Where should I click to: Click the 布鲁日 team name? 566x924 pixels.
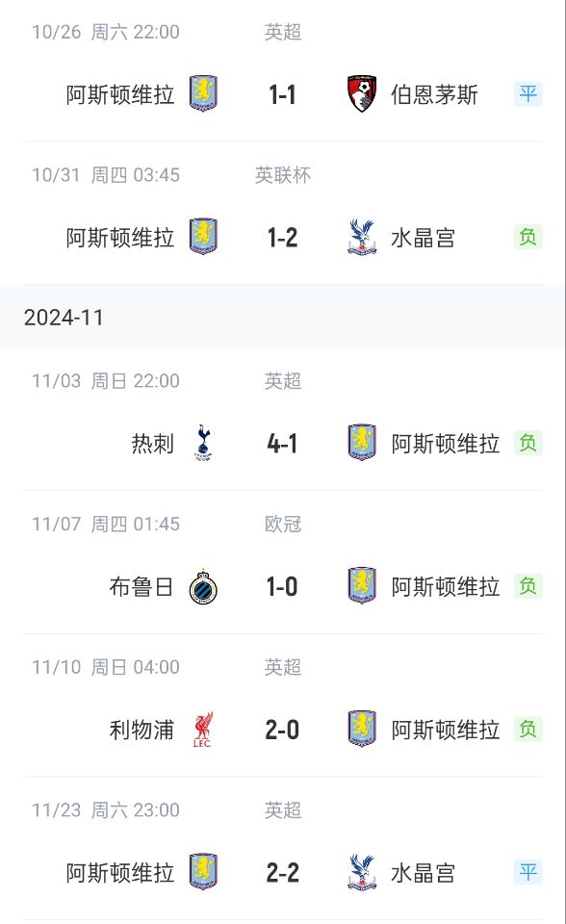141,587
